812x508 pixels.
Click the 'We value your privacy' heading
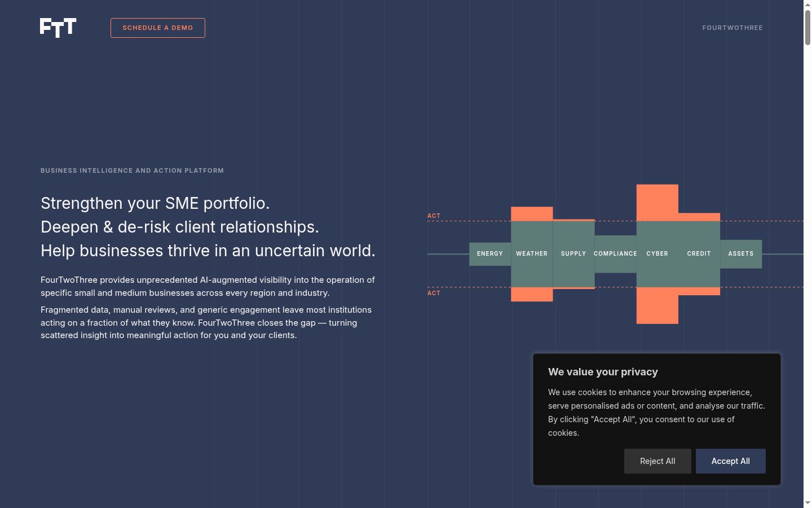[603, 372]
